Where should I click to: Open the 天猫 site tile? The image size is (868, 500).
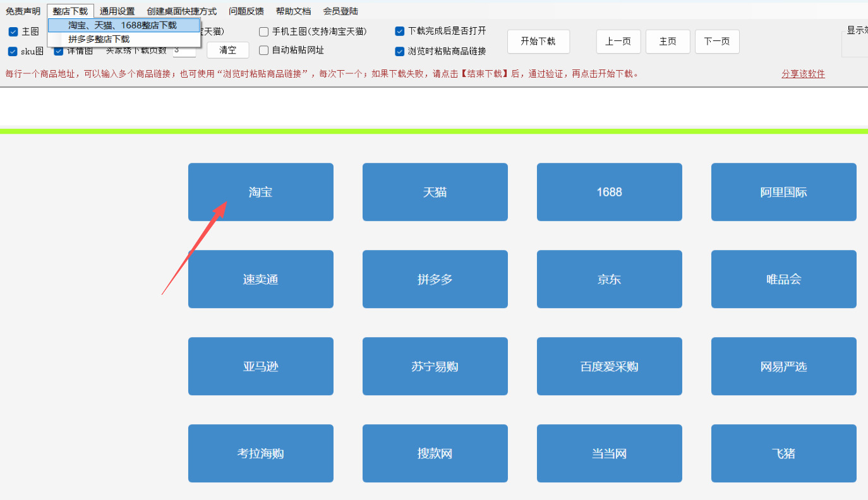(x=435, y=192)
